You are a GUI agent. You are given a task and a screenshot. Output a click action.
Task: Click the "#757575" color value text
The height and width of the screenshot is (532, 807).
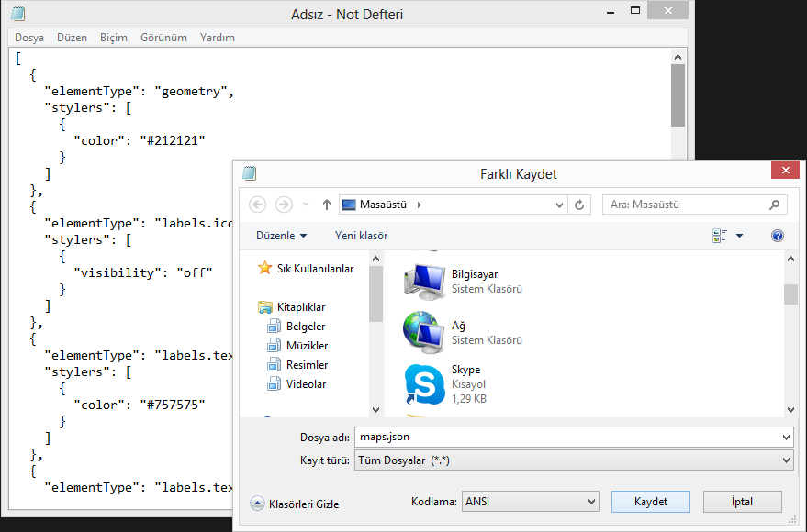(173, 405)
